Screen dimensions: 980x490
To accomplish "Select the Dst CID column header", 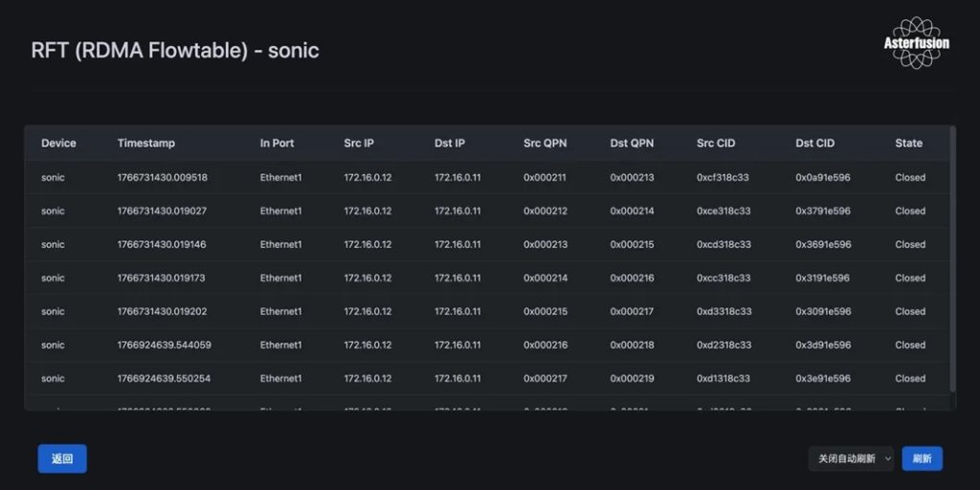I will [814, 144].
